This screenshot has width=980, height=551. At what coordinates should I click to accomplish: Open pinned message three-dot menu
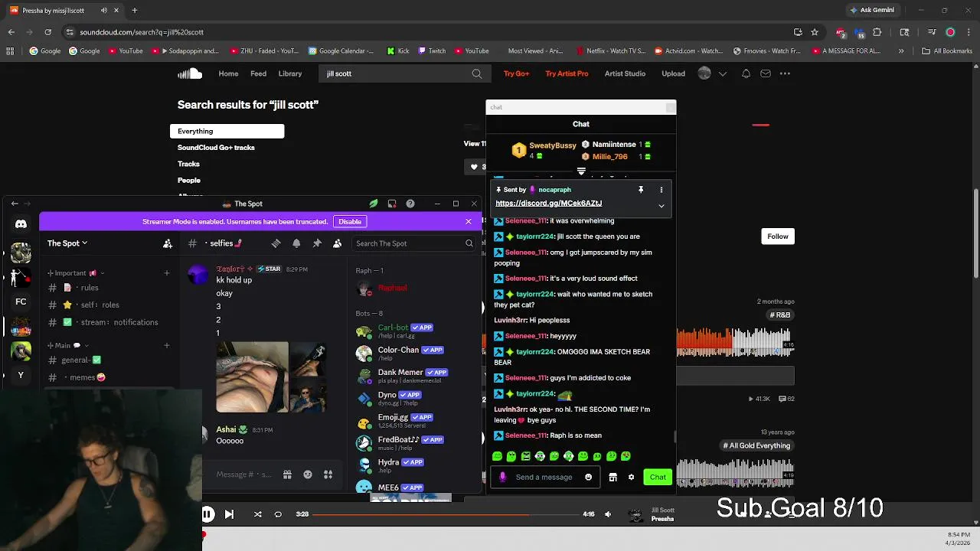click(x=661, y=190)
